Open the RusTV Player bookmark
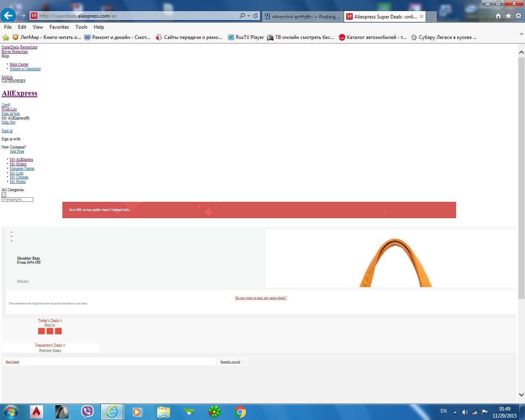This screenshot has height=420, width=525. [x=246, y=37]
